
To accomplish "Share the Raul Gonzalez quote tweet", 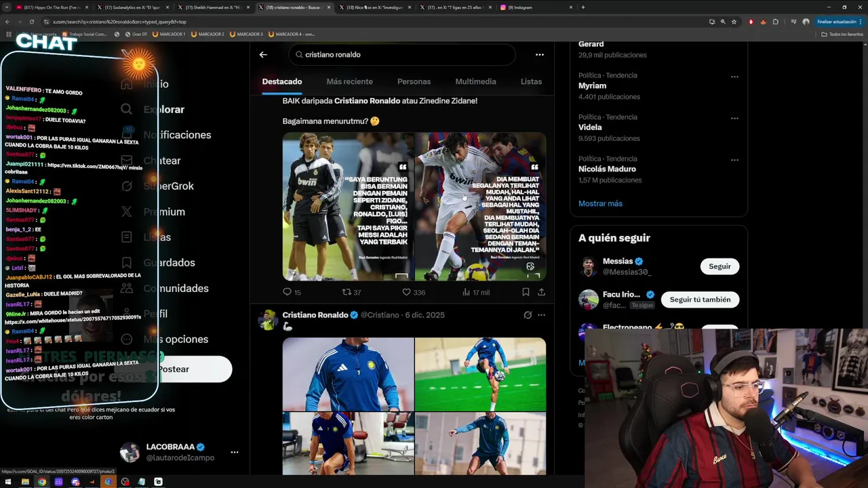I will 541,292.
